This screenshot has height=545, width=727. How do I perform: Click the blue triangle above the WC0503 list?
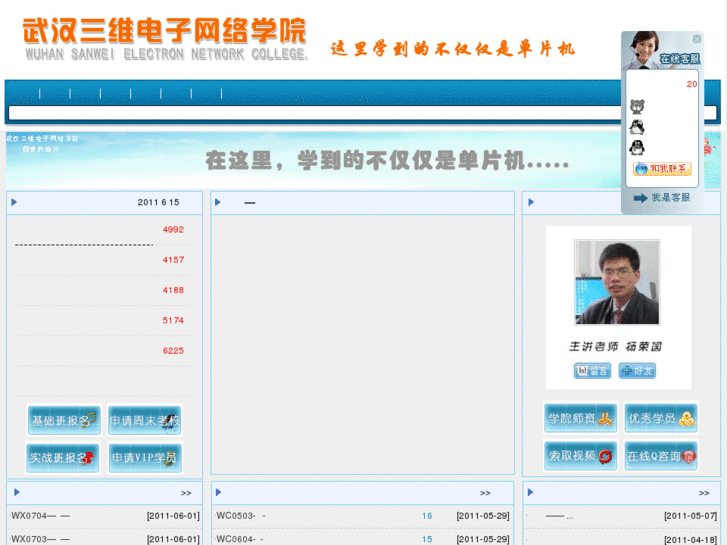pyautogui.click(x=218, y=492)
